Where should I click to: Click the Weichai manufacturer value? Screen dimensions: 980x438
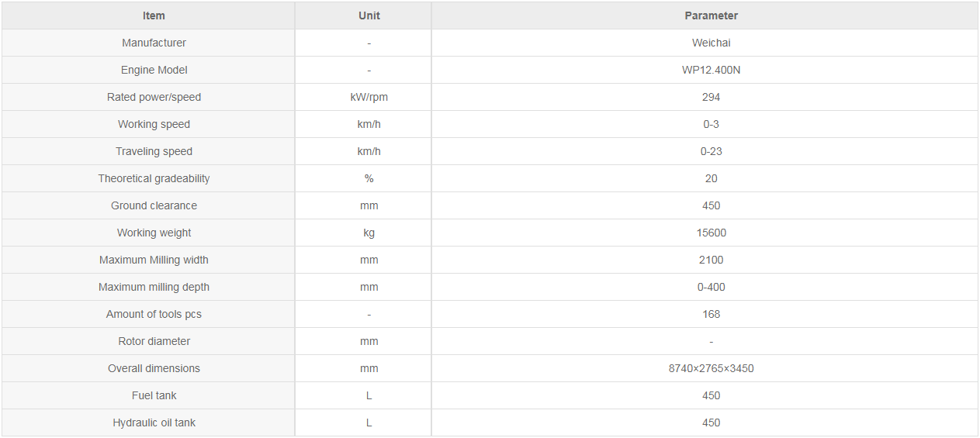pyautogui.click(x=711, y=43)
